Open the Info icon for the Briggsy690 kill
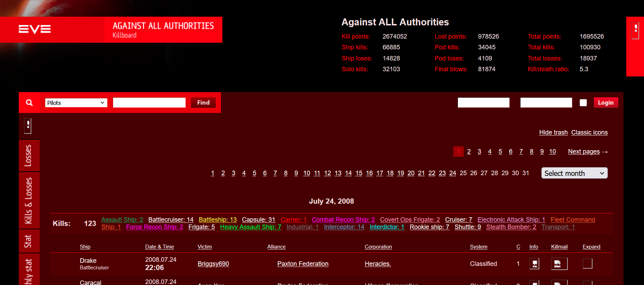This screenshot has width=644, height=285. pyautogui.click(x=534, y=264)
